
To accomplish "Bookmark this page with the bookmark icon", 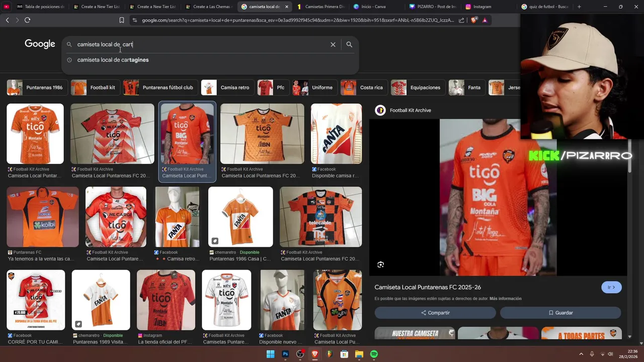I will click(x=122, y=20).
